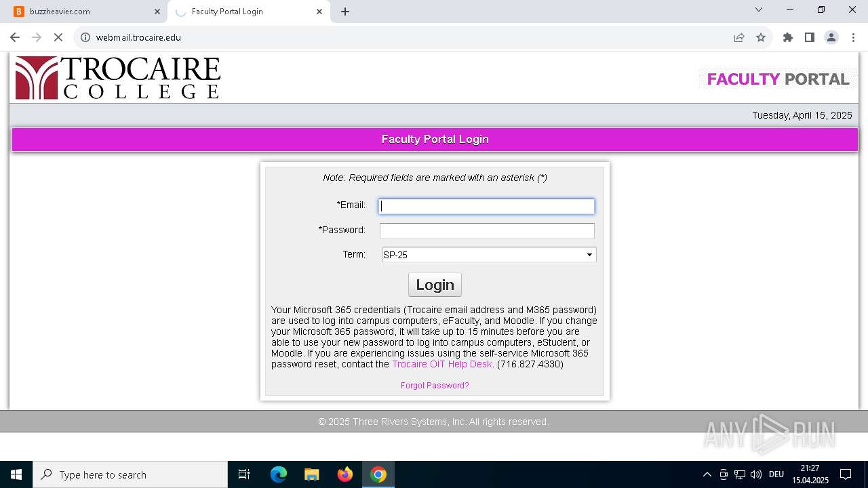
Task: Select the Faculty Portal Login tab
Action: 249,12
